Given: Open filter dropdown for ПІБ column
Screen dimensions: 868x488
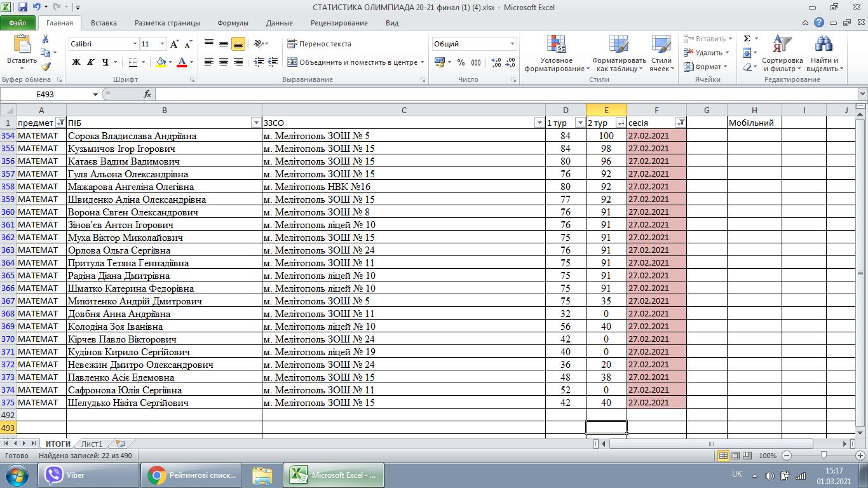Looking at the screenshot, I should click(x=256, y=123).
